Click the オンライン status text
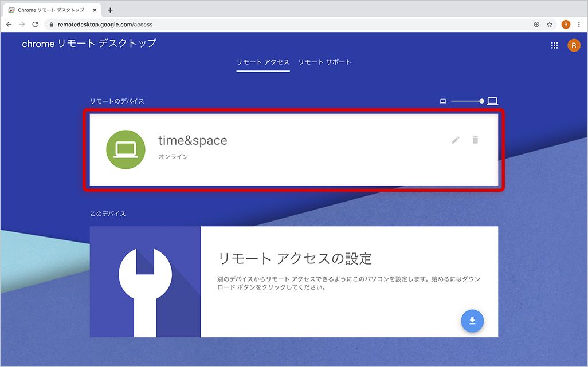 (173, 156)
